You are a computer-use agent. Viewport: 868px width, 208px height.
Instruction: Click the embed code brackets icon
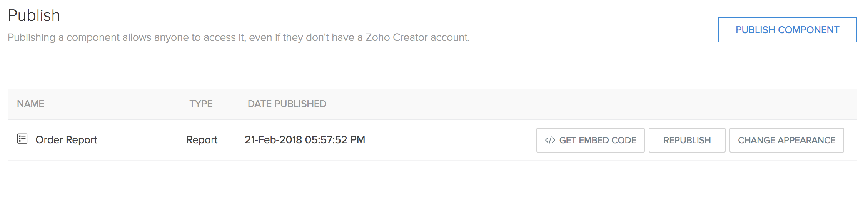coord(550,140)
